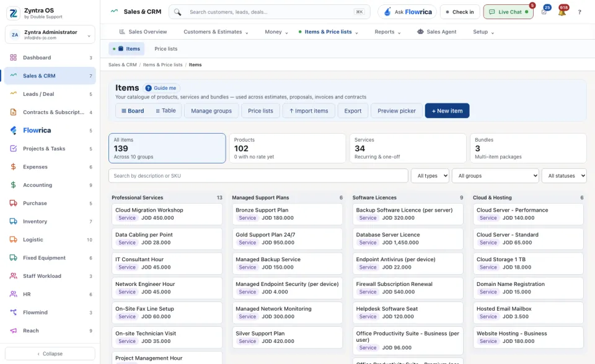Click the notification bell icon
595x364 pixels.
coord(562,12)
